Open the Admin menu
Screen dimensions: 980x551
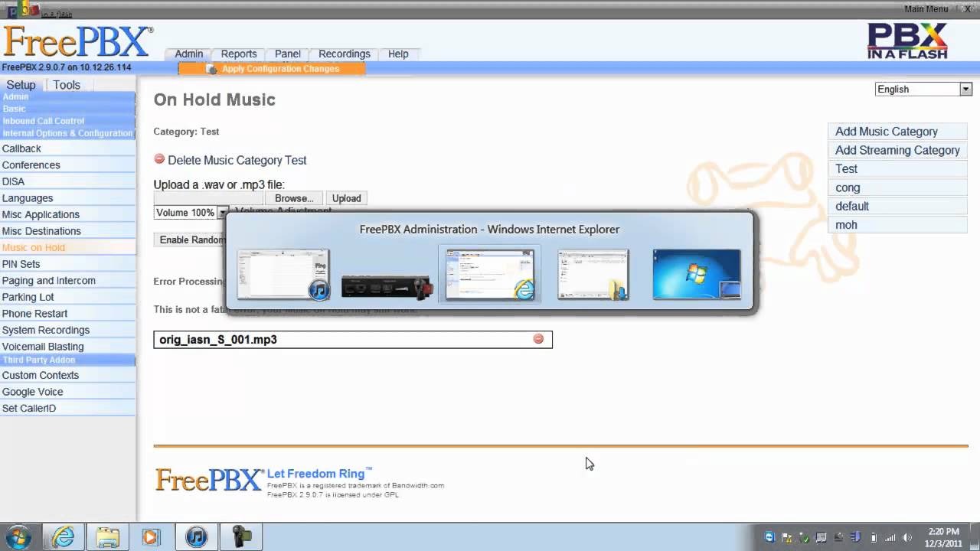pyautogui.click(x=188, y=54)
